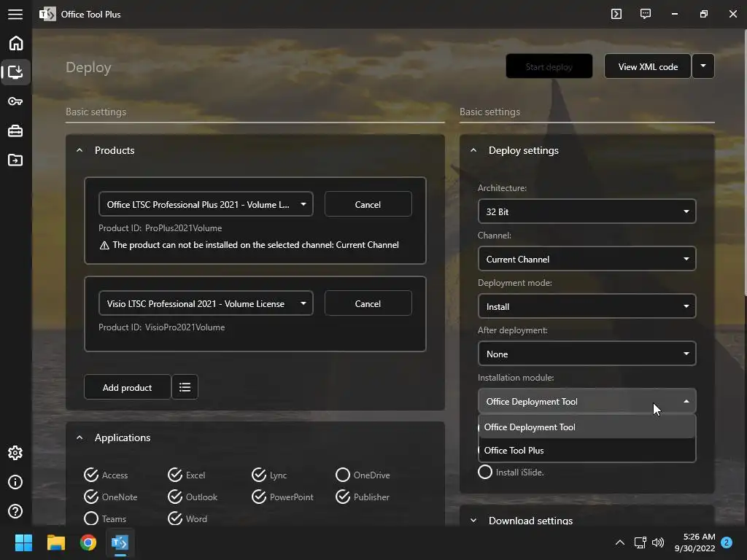Choose Office Deployment Tool from list

[587, 427]
